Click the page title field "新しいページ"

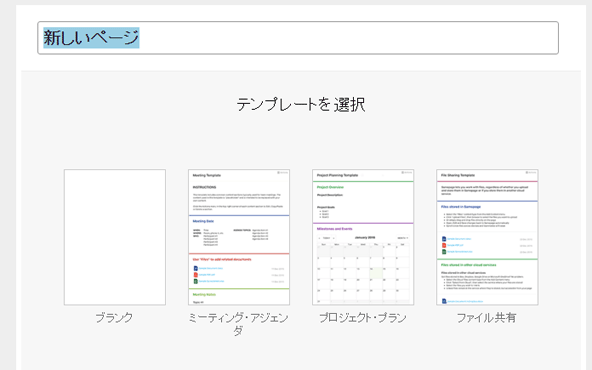pyautogui.click(x=298, y=38)
